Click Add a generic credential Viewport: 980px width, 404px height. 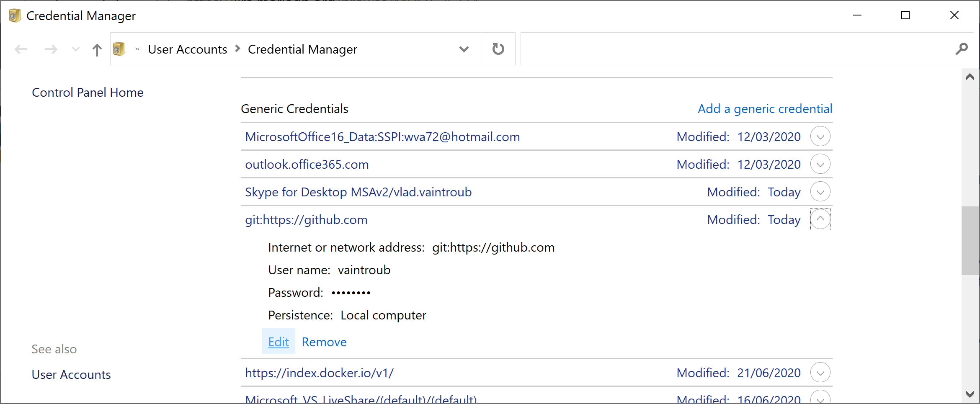(765, 109)
